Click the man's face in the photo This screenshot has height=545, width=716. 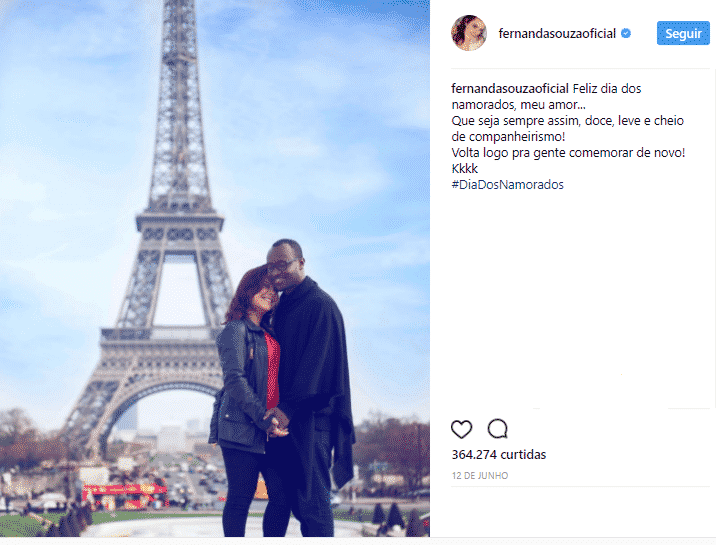[x=284, y=267]
